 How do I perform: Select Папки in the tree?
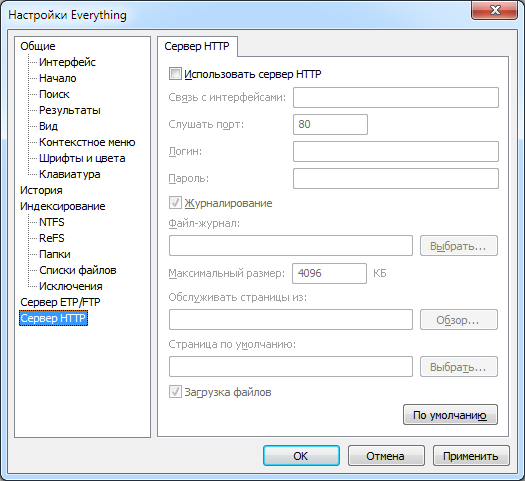pyautogui.click(x=55, y=254)
